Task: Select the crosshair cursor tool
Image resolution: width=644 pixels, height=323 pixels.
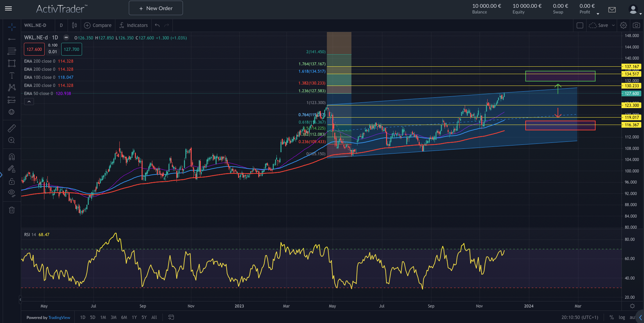Action: 12,27
